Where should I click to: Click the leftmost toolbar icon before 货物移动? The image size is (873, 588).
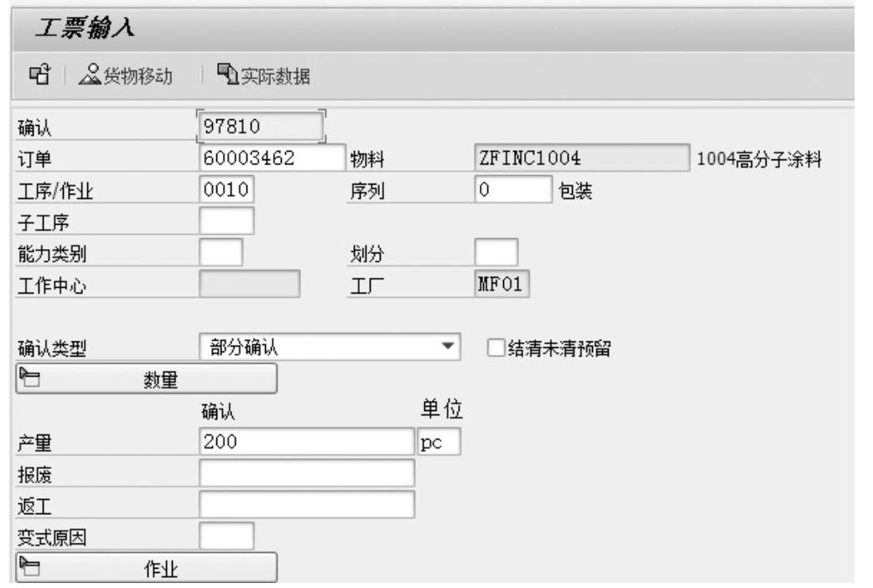pos(38,76)
